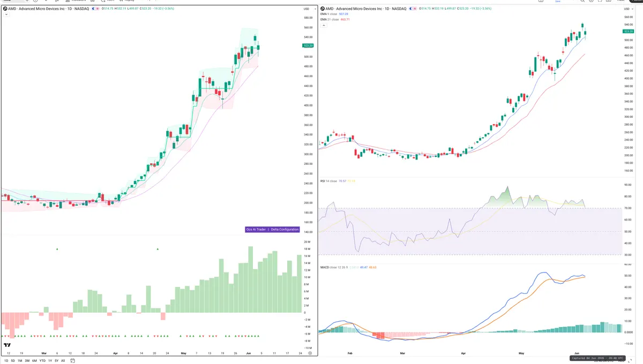The width and height of the screenshot is (643, 364).
Task: Click the 20 M label on volume axis
Action: coord(307,242)
